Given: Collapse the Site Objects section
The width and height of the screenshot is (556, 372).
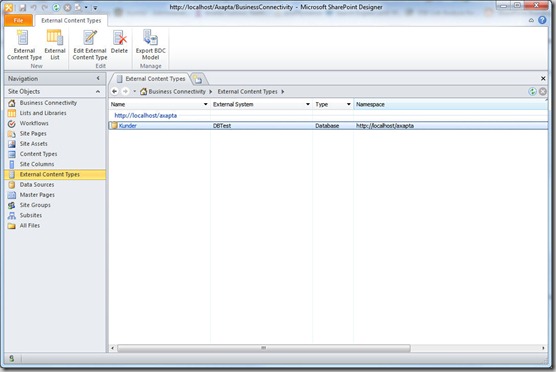Looking at the screenshot, I should 98,91.
